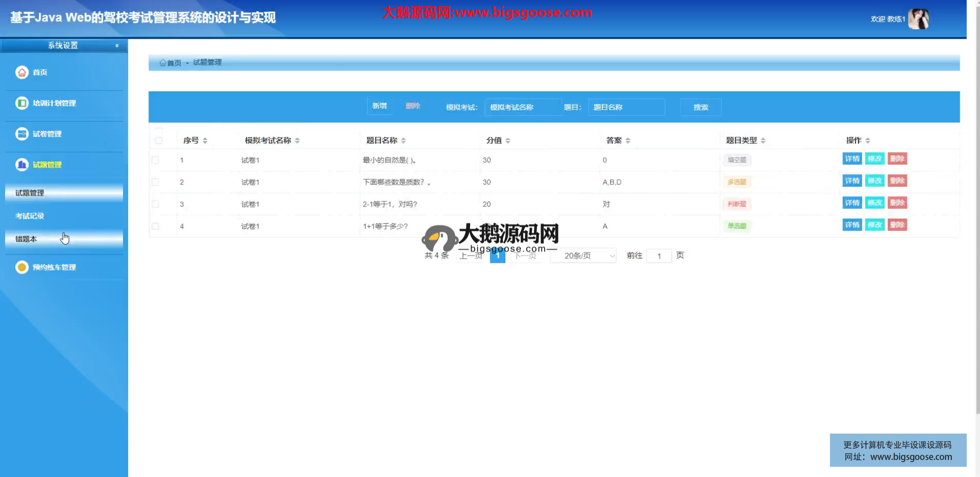Click the 试题管理 blue sidebar icon
Screen dimensions: 980x477
tap(22, 164)
